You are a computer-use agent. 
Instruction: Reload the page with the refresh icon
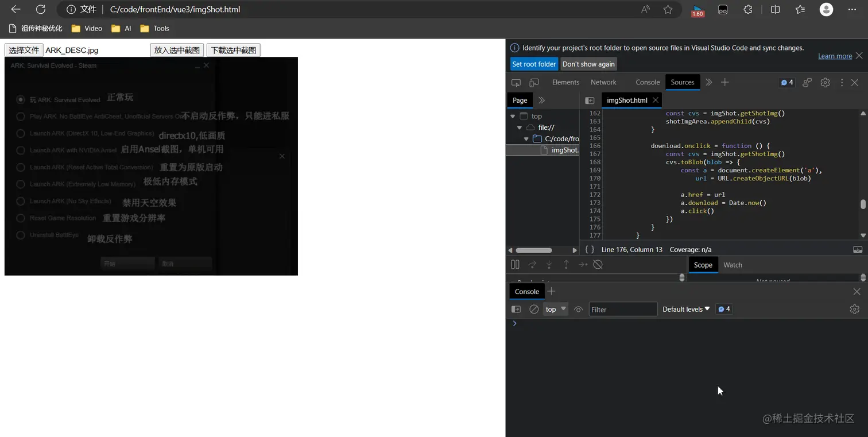41,9
